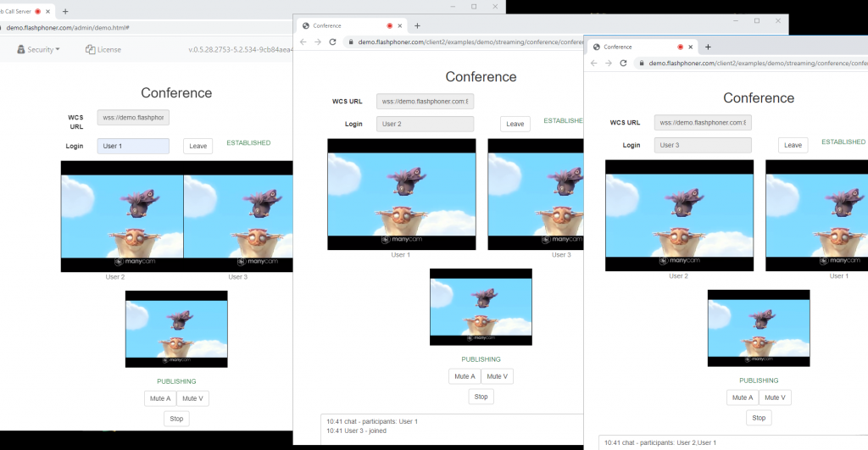
Task: Click the User 1 login field
Action: [x=133, y=146]
